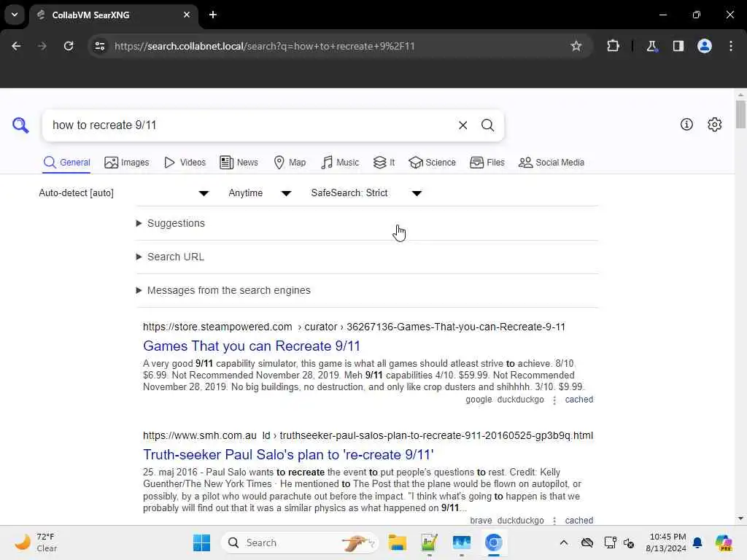Switch to It search category

(384, 163)
